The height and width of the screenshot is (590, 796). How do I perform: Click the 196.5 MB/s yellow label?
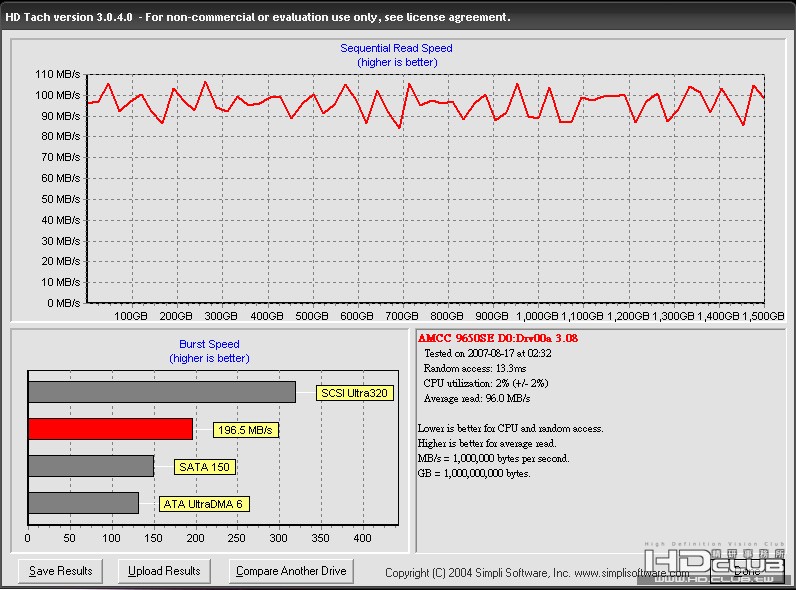coord(245,430)
